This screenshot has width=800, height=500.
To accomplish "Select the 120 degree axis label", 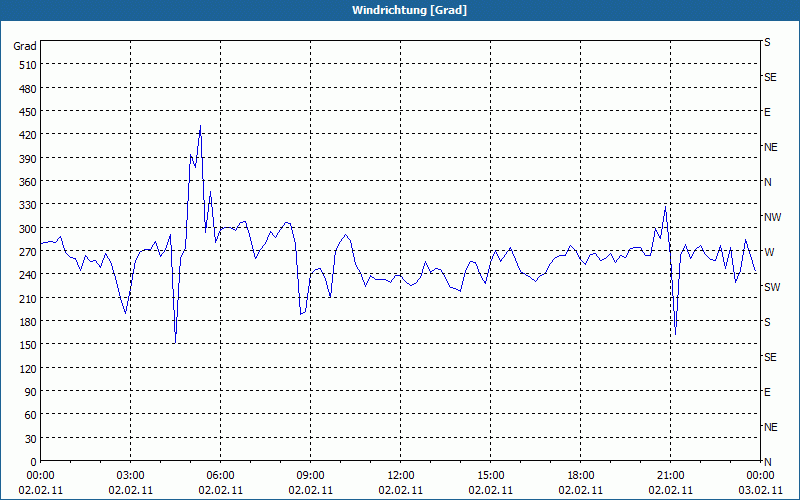I will (x=28, y=369).
